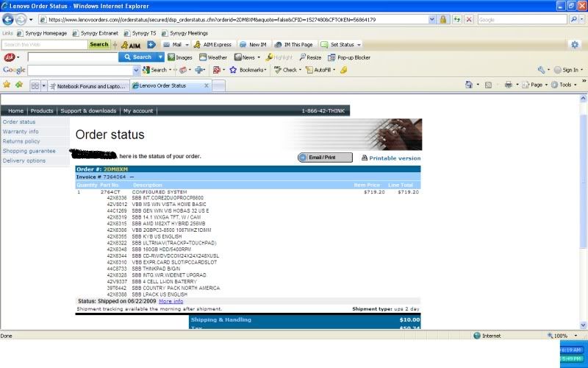The height and width of the screenshot is (368, 588).
Task: Click the Email / Print button
Action: point(325,158)
